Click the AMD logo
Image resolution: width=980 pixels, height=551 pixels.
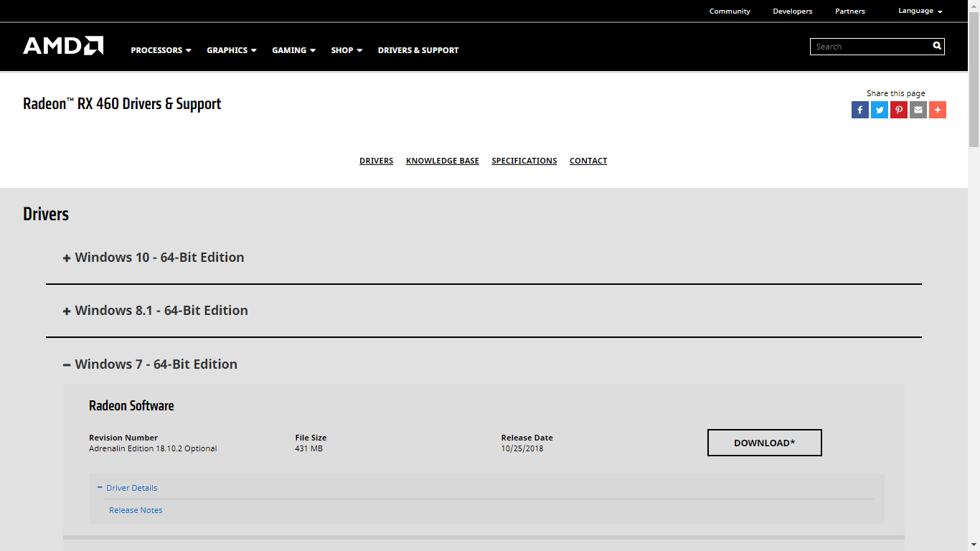(63, 46)
